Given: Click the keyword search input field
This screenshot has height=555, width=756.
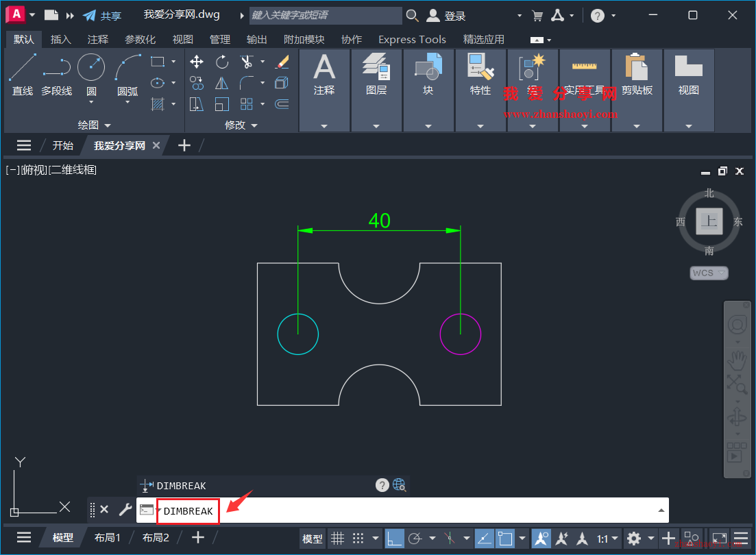Looking at the screenshot, I should tap(326, 16).
